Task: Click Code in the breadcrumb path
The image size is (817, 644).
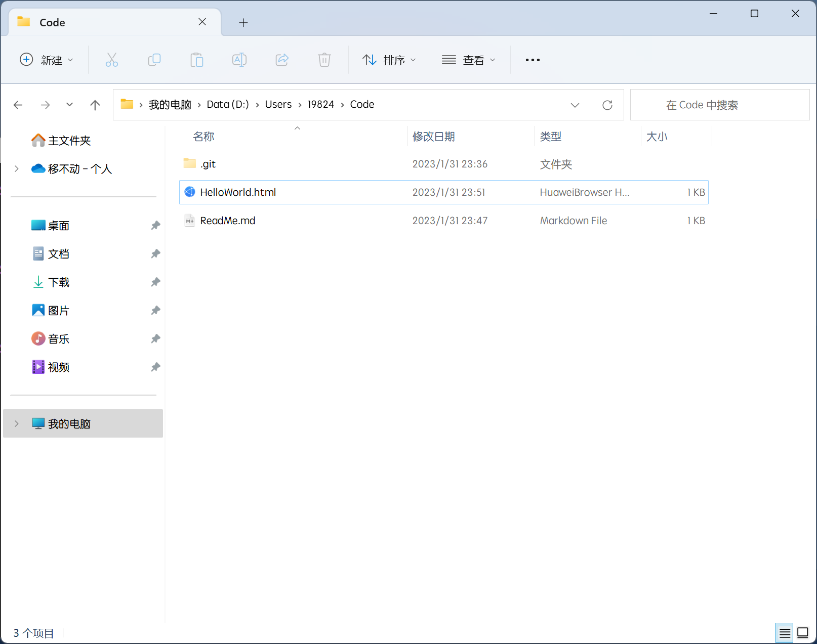Action: click(362, 105)
